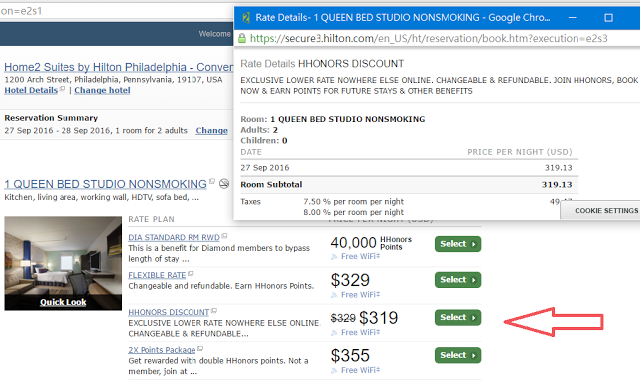The image size is (640, 388).
Task: Click new-window icon beside FLEXIBLE RATE
Action: click(x=191, y=274)
